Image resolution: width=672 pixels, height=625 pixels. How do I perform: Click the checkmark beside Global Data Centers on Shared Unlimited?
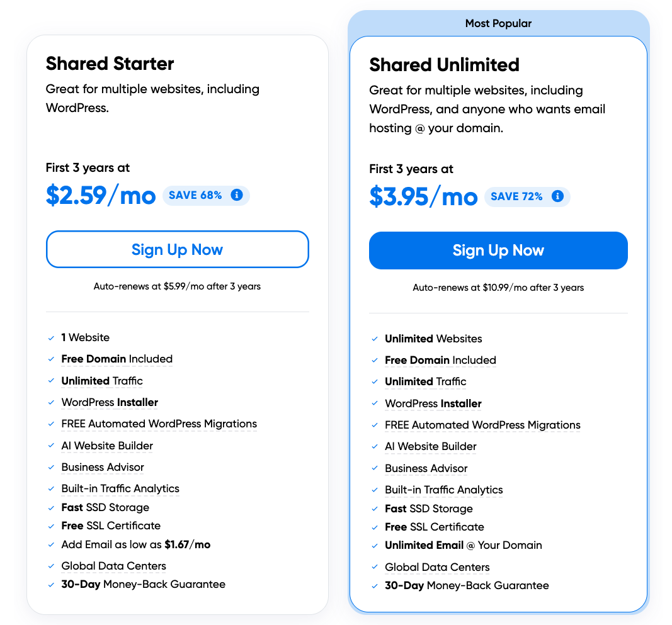click(x=374, y=567)
